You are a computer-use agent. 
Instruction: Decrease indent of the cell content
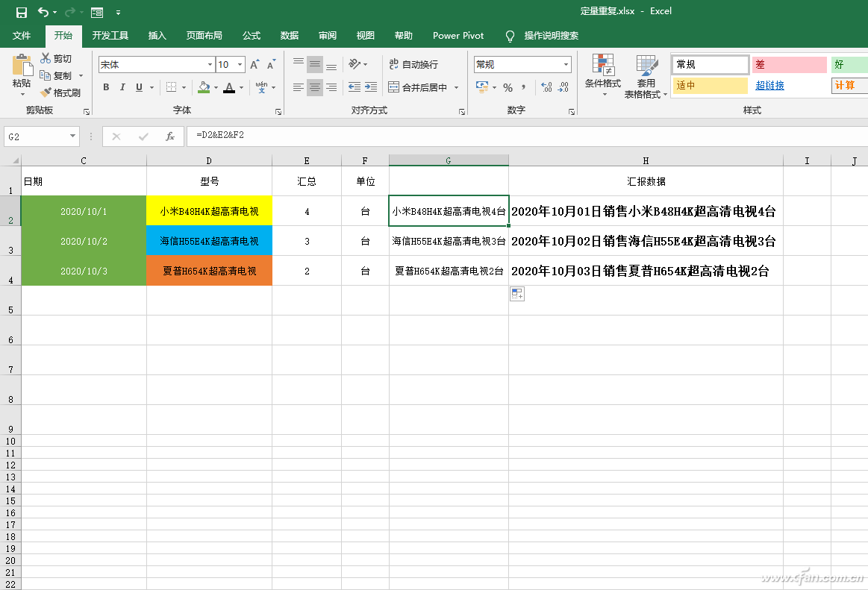[355, 87]
